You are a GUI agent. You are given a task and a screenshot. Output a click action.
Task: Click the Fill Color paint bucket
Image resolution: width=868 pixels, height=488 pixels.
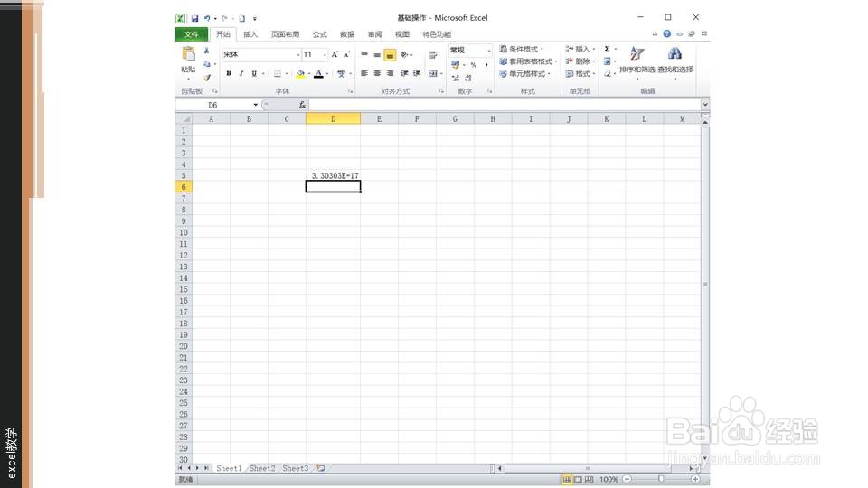pyautogui.click(x=300, y=73)
